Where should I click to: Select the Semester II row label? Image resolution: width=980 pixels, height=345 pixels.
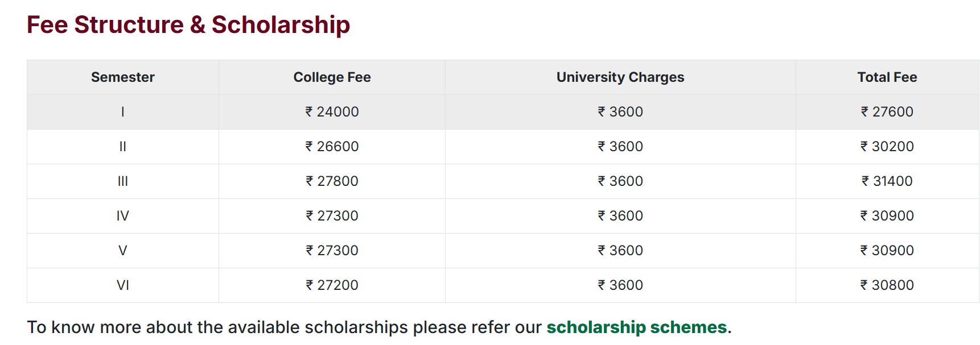[x=123, y=147]
